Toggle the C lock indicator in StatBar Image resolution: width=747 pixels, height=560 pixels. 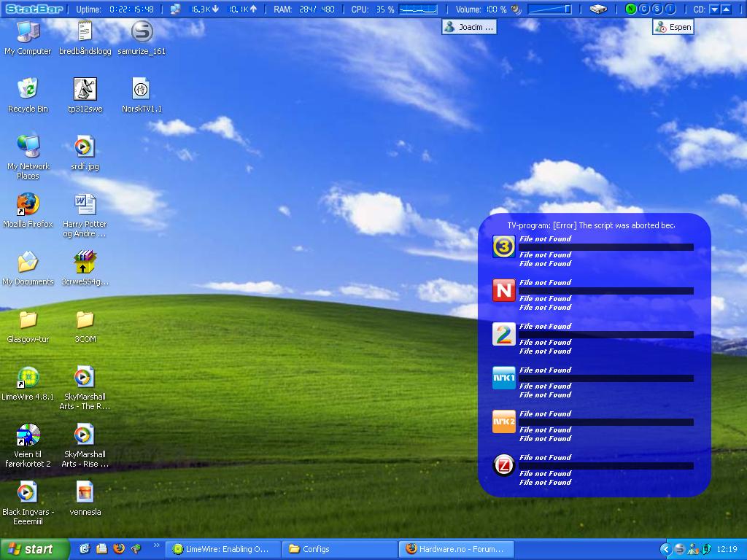(x=644, y=9)
